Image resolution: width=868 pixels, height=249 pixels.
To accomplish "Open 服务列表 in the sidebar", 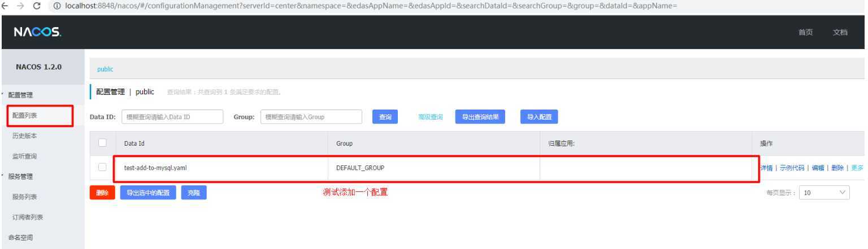I will coord(24,196).
